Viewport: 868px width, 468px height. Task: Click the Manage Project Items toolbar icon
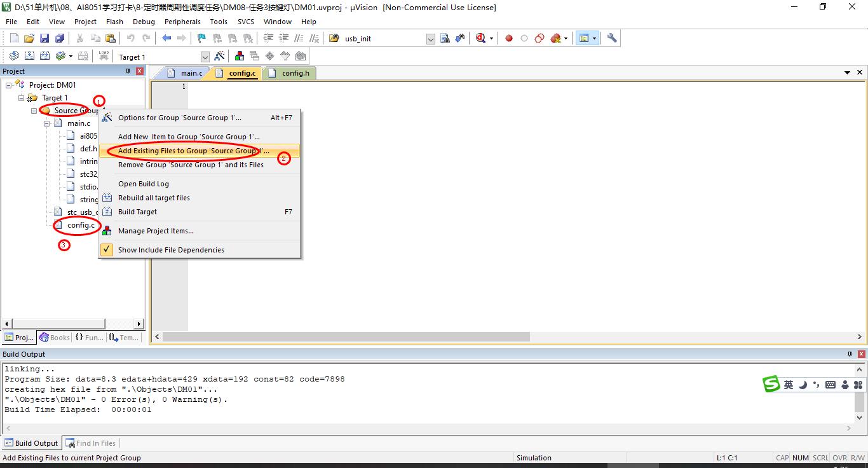(x=240, y=57)
